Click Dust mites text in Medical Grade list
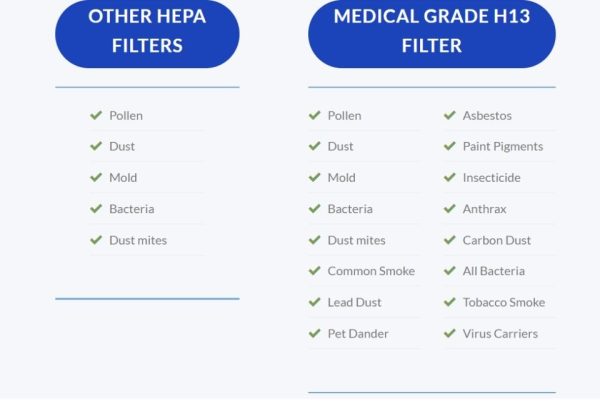 (x=356, y=240)
